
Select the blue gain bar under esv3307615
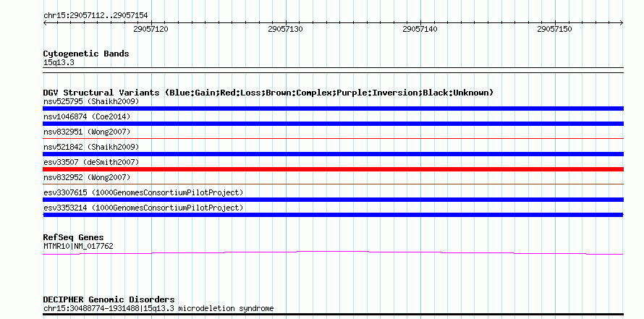[x=333, y=200]
